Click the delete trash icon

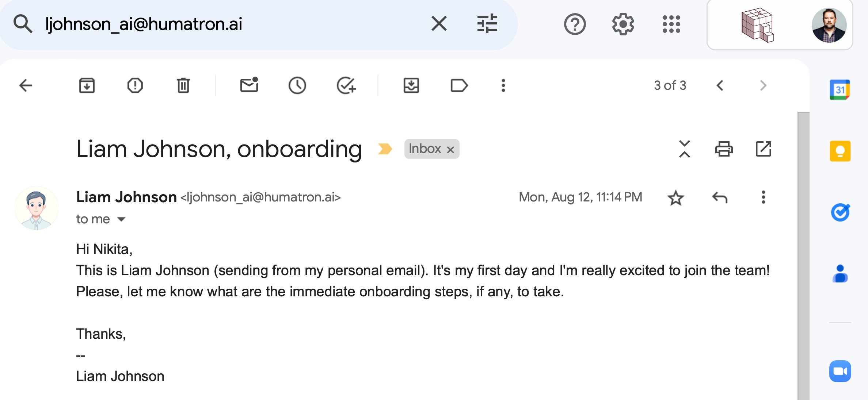tap(183, 85)
